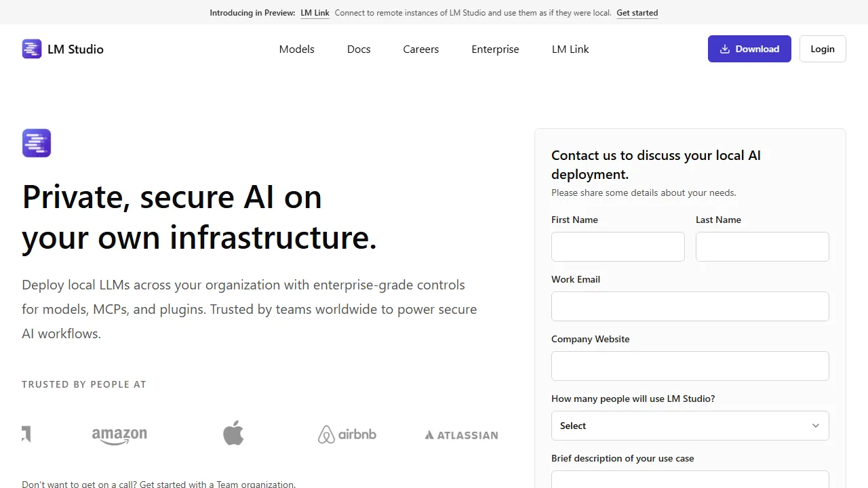This screenshot has height=488, width=868.
Task: Click the Login button
Action: tap(823, 49)
